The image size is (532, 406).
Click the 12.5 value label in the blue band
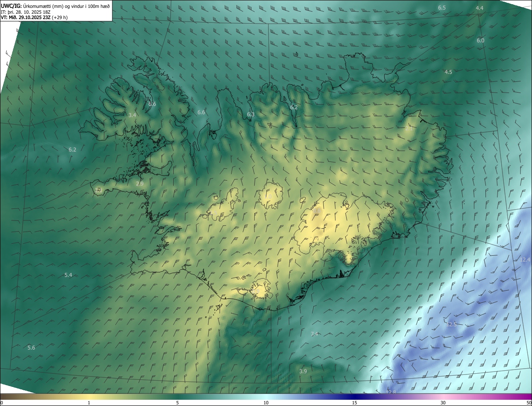click(451, 324)
